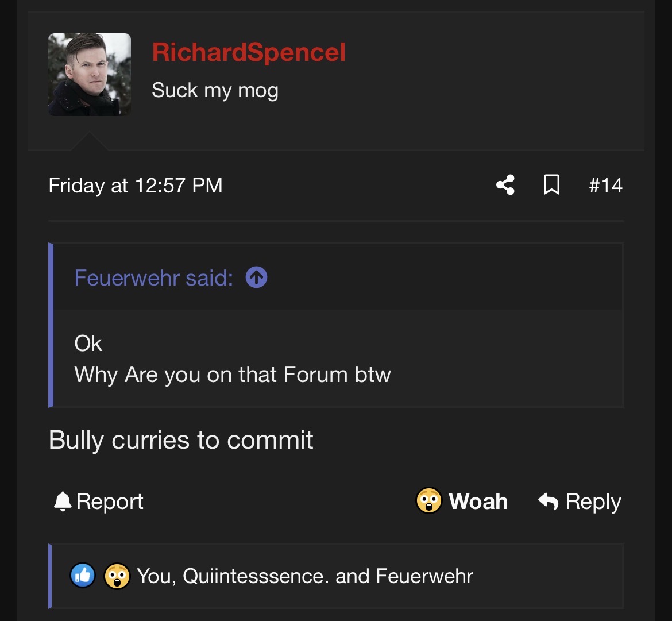This screenshot has height=621, width=672.
Task: Bookmark this post with the bookmark icon
Action: point(551,186)
